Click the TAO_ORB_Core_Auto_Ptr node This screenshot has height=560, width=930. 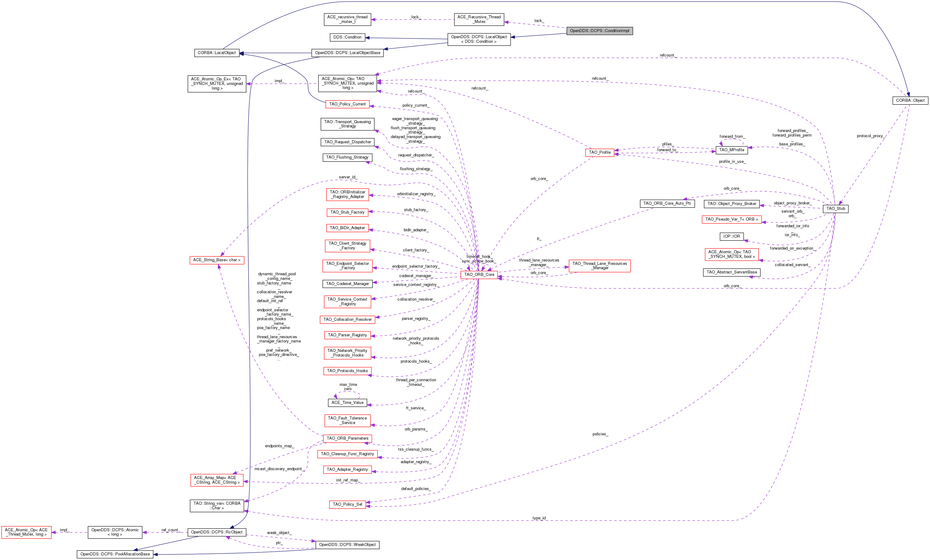[667, 203]
